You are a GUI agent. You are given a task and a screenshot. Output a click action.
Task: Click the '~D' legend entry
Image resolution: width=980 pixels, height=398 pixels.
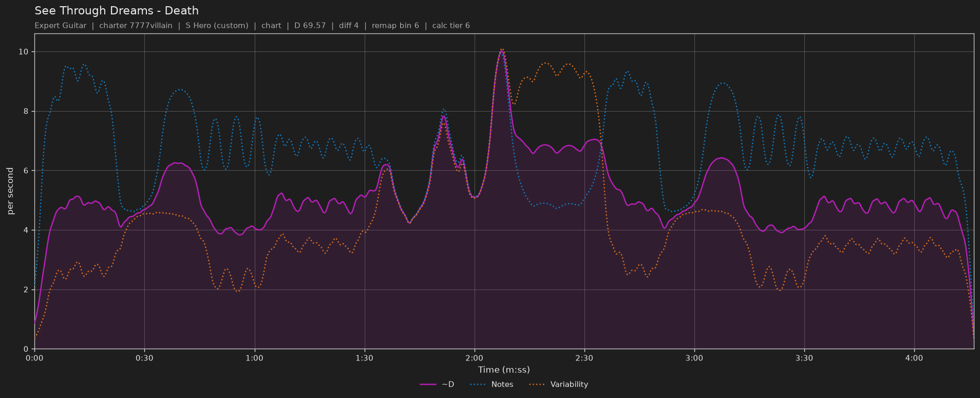437,384
